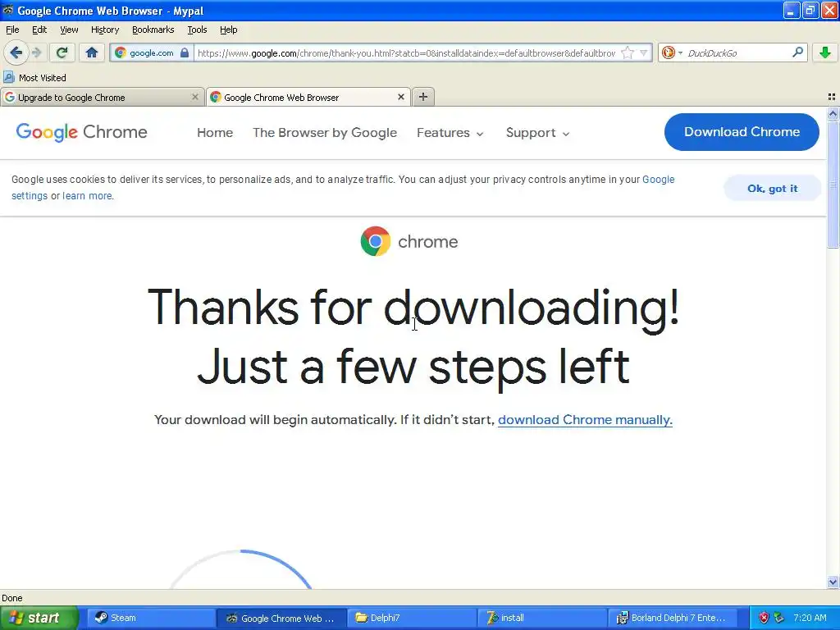Switch to Upgrade to Google Chrome tab
Screen dimensions: 840x630
tap(102, 97)
